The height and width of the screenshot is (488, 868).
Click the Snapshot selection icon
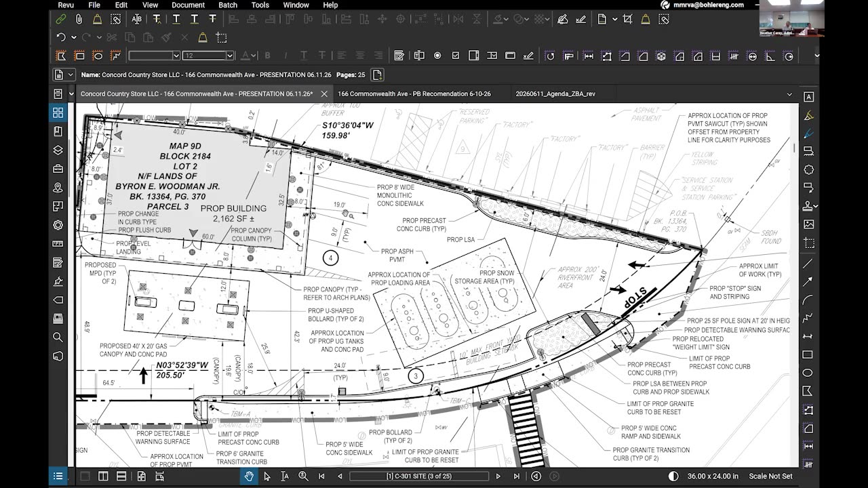[x=221, y=37]
